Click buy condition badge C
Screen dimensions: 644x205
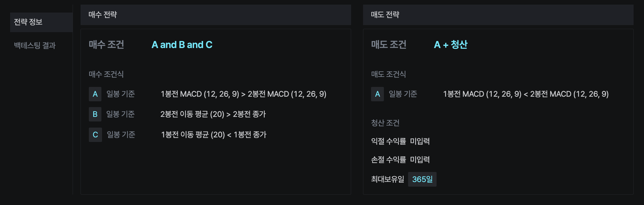(x=95, y=135)
